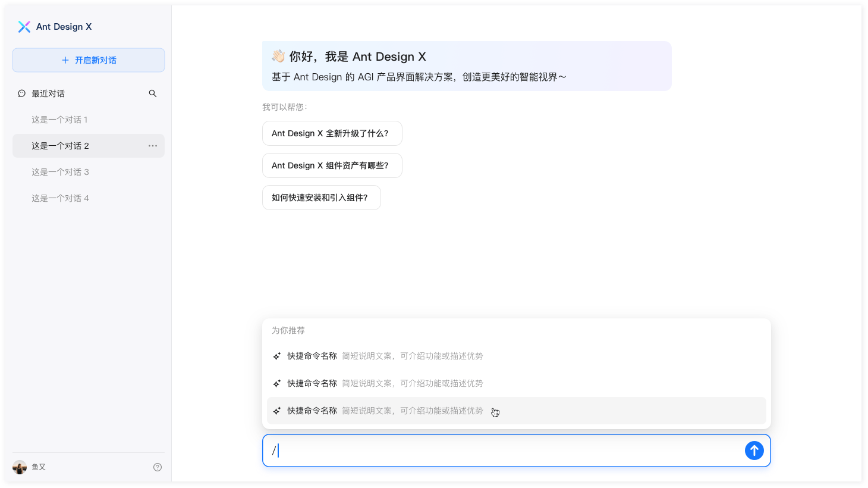Click the Ant Design X logo icon

tap(24, 27)
